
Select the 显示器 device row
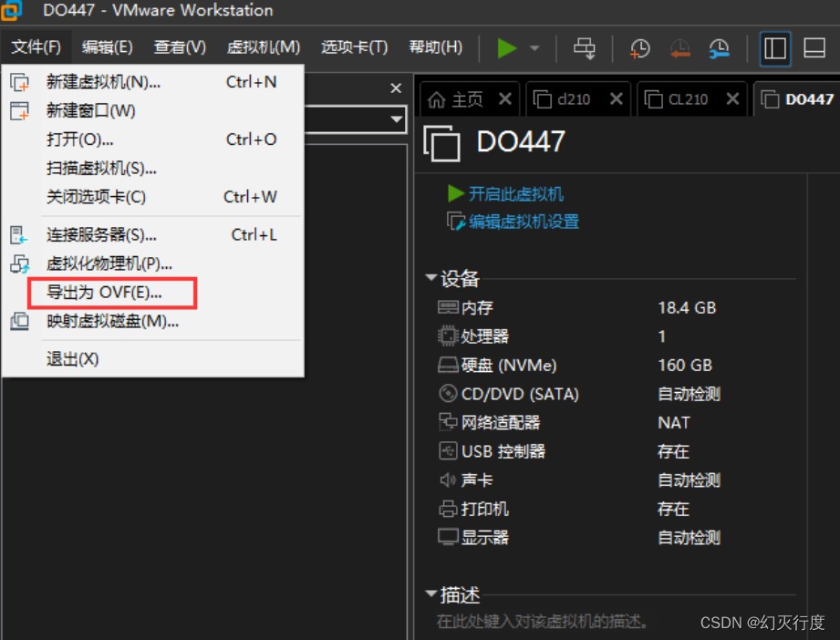pyautogui.click(x=616, y=537)
